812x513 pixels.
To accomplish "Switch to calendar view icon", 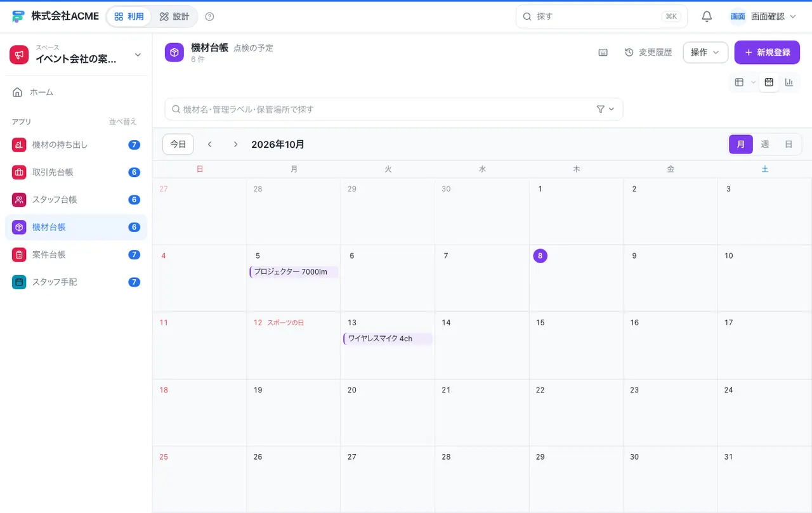I will point(769,82).
